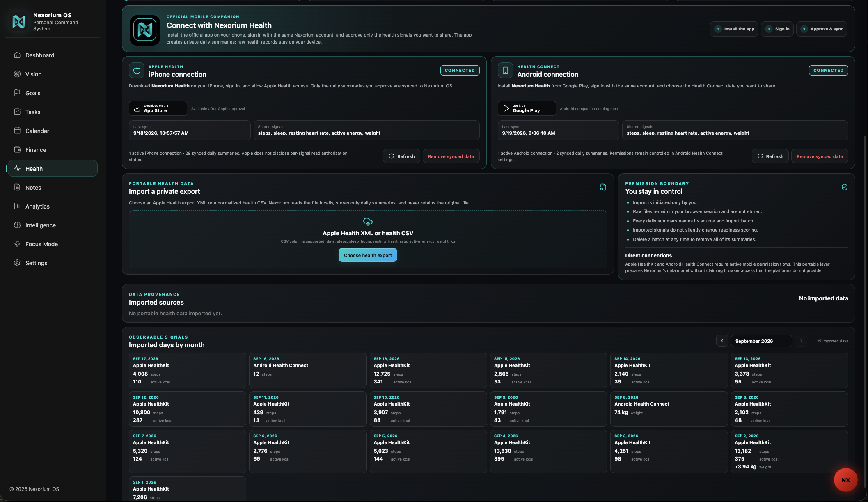The height and width of the screenshot is (502, 868).
Task: Open the SEP 11, 2026 day card
Action: (x=307, y=409)
